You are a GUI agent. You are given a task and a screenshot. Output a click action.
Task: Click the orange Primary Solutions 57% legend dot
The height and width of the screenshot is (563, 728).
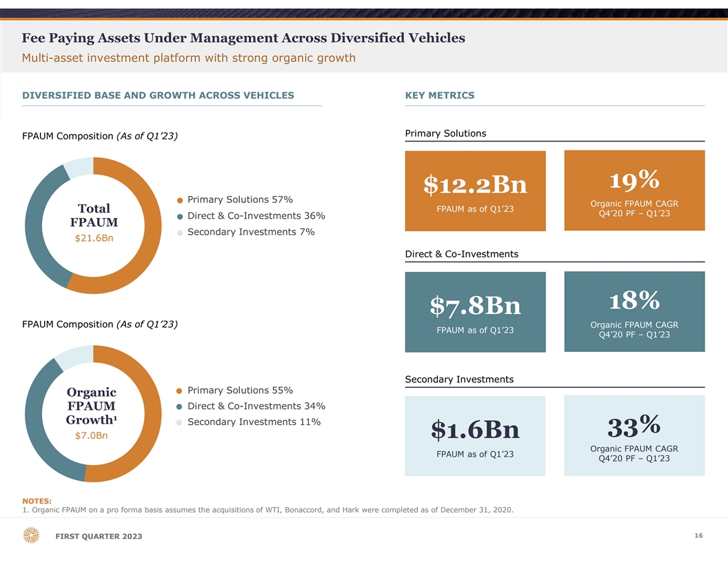(x=180, y=201)
